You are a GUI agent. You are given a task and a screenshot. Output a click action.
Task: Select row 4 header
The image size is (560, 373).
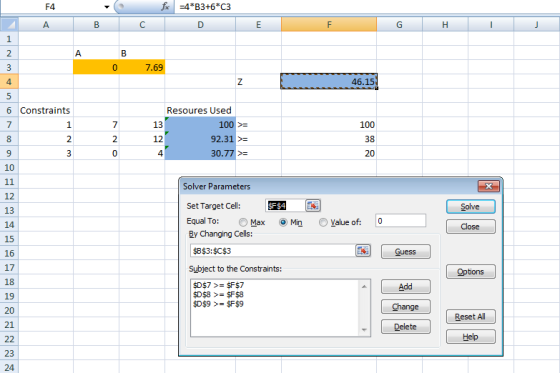(9, 81)
